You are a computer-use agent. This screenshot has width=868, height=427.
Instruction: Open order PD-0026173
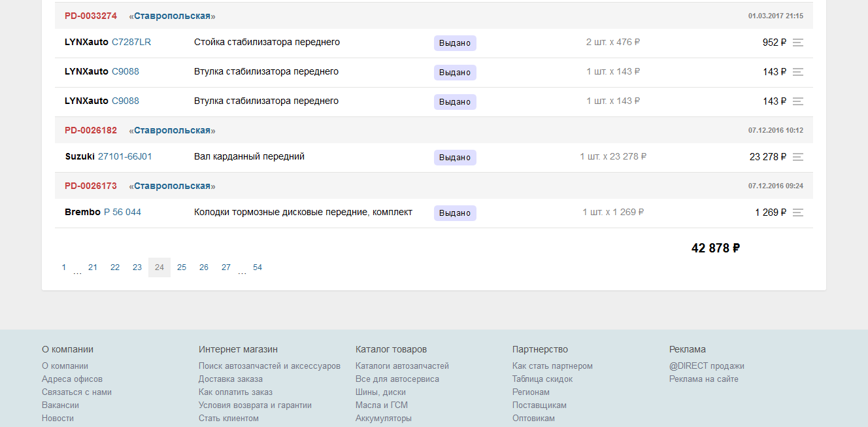[91, 186]
